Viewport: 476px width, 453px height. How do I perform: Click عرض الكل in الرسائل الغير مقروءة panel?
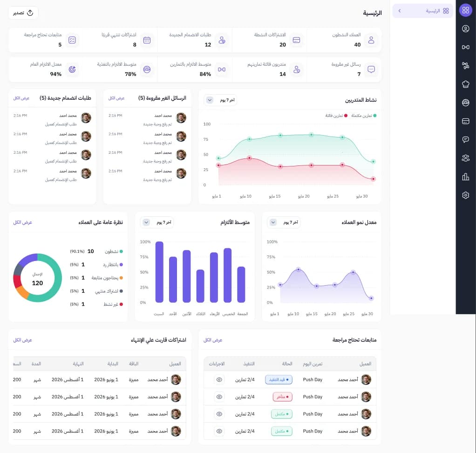(x=116, y=98)
